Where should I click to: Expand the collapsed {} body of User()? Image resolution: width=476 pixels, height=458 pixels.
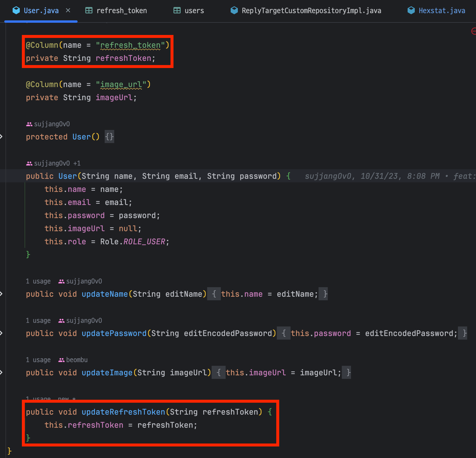tap(109, 137)
